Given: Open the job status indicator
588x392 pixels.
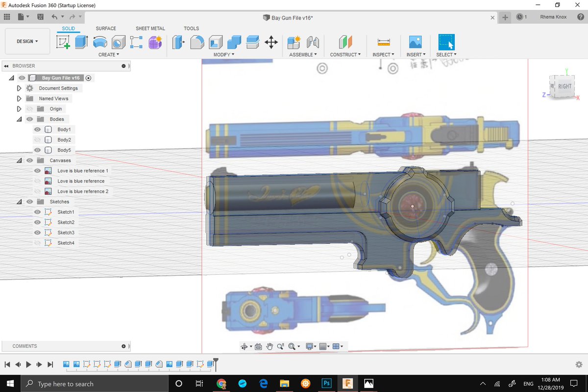Looking at the screenshot, I should tap(521, 17).
